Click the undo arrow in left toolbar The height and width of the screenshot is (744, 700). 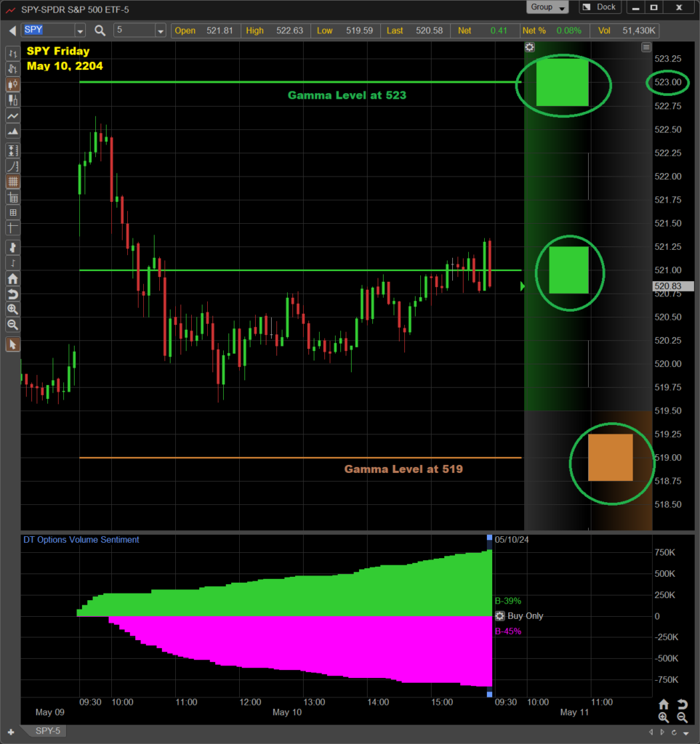12,294
